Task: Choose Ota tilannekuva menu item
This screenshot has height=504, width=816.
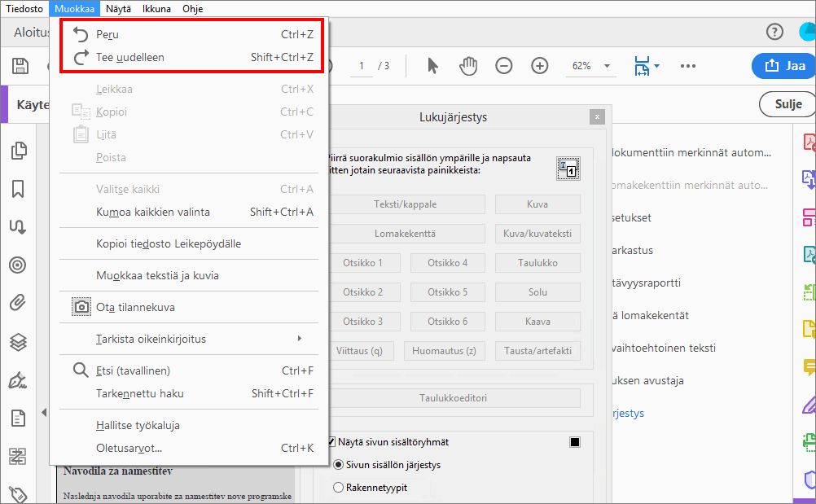Action: click(190, 307)
